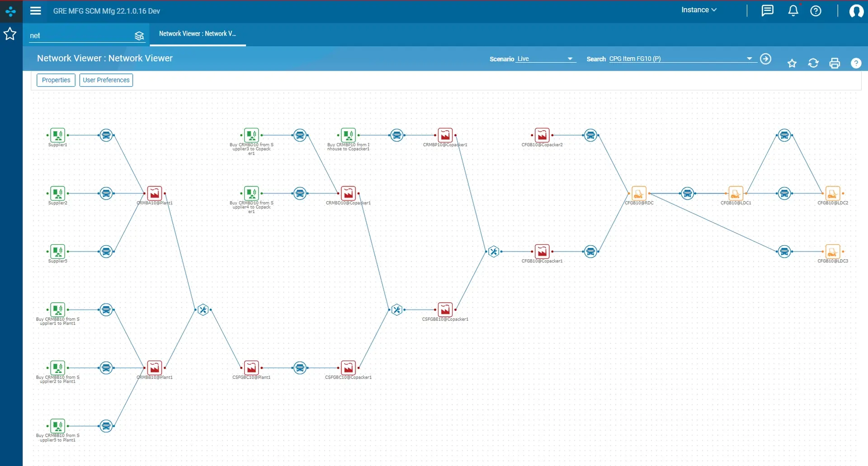This screenshot has height=466, width=868.
Task: Click the 'Network Viewer : Network Viewer' heading
Action: (105, 58)
